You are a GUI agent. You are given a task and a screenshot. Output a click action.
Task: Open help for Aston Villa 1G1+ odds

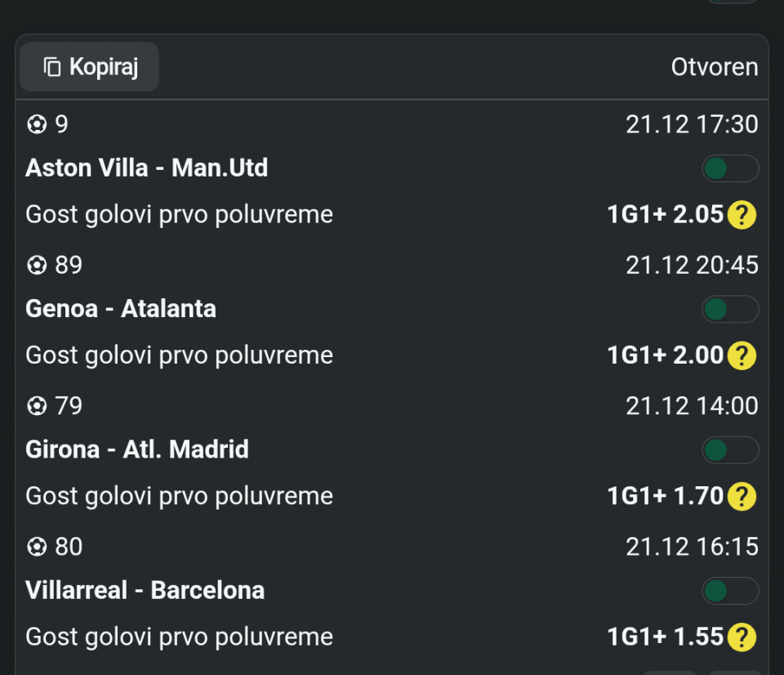[742, 215]
